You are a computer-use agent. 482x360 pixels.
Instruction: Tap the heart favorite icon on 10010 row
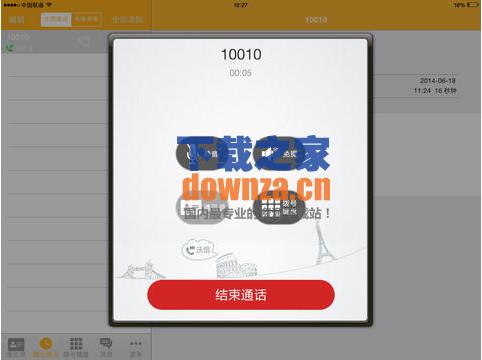pyautogui.click(x=84, y=42)
